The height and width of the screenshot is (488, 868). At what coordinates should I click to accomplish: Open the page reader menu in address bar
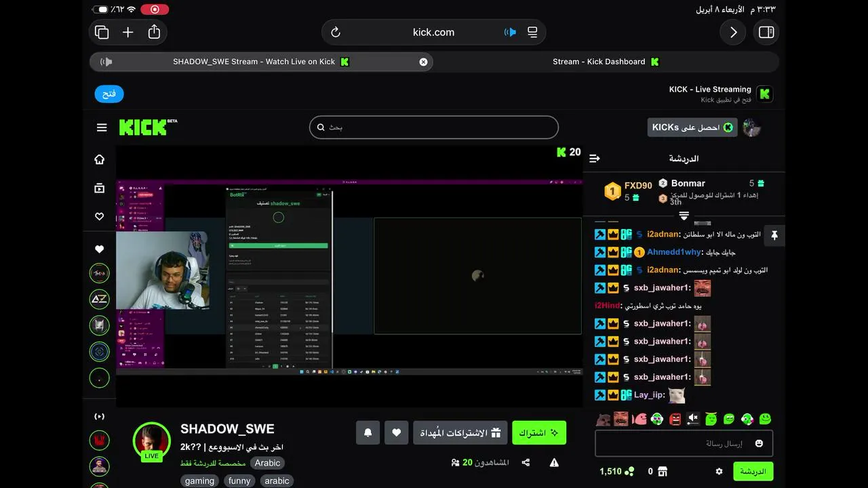pyautogui.click(x=532, y=32)
